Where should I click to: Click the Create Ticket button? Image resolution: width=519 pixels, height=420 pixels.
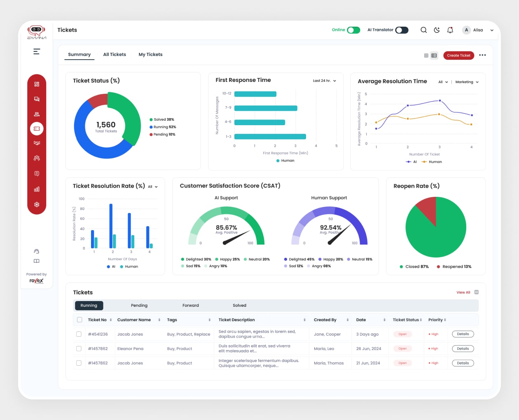pyautogui.click(x=458, y=56)
